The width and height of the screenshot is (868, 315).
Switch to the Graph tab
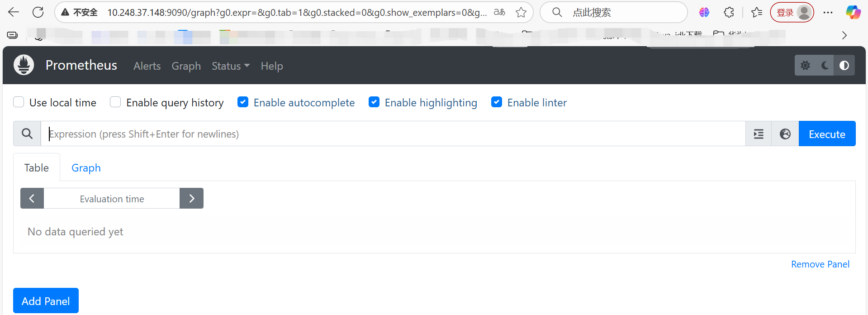pos(86,167)
